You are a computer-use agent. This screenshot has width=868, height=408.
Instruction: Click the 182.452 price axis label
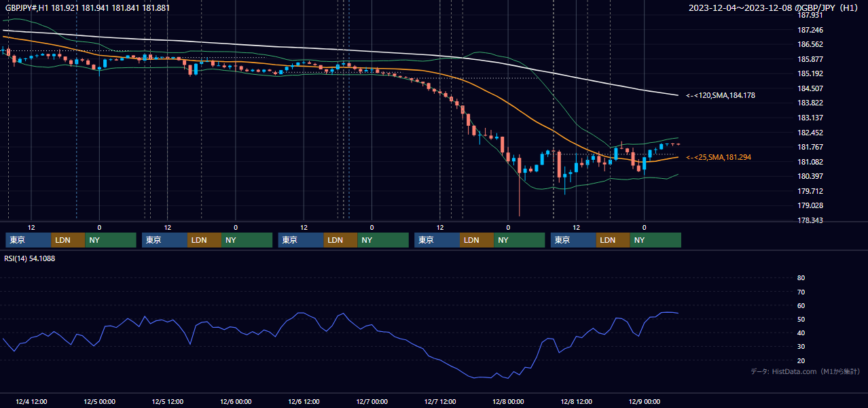pyautogui.click(x=810, y=133)
